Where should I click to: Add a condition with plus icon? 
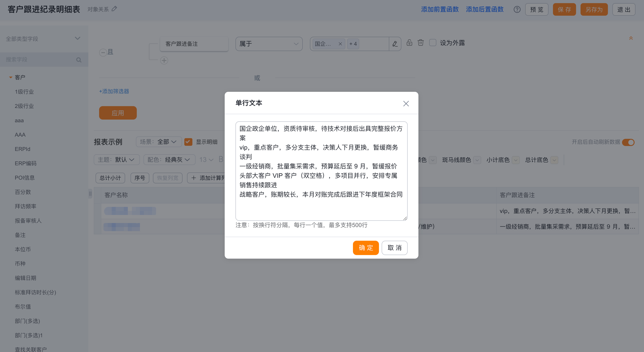(164, 60)
